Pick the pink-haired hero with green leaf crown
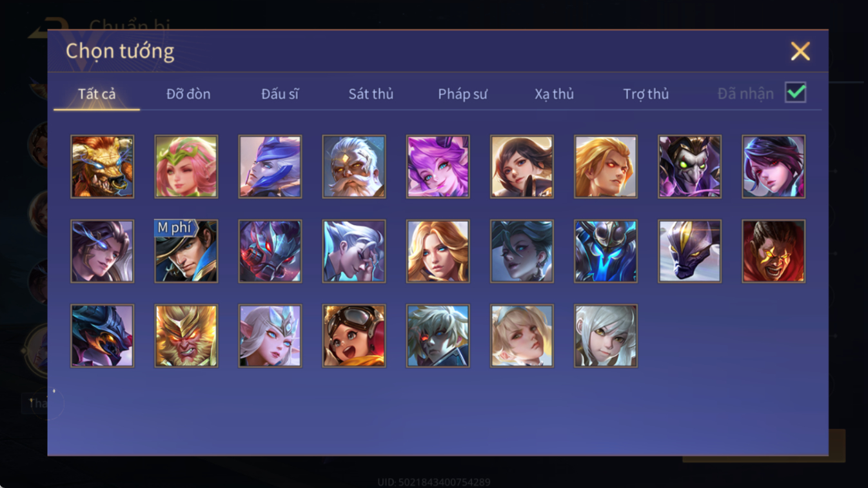Image resolution: width=868 pixels, height=488 pixels. pos(186,166)
